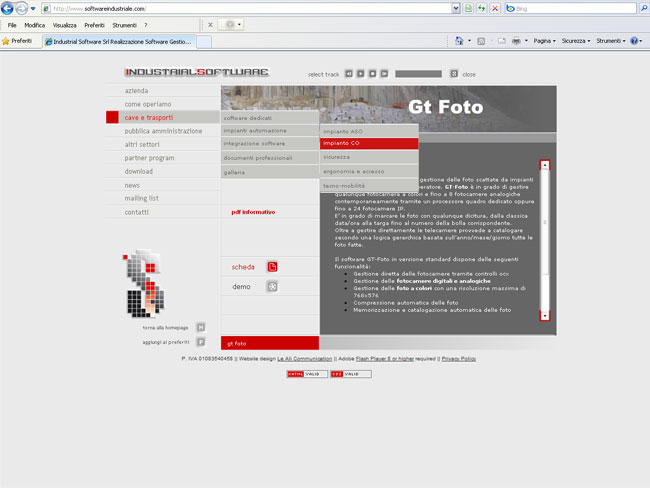Skip to next track button
This screenshot has width=650, height=488.
click(x=384, y=73)
